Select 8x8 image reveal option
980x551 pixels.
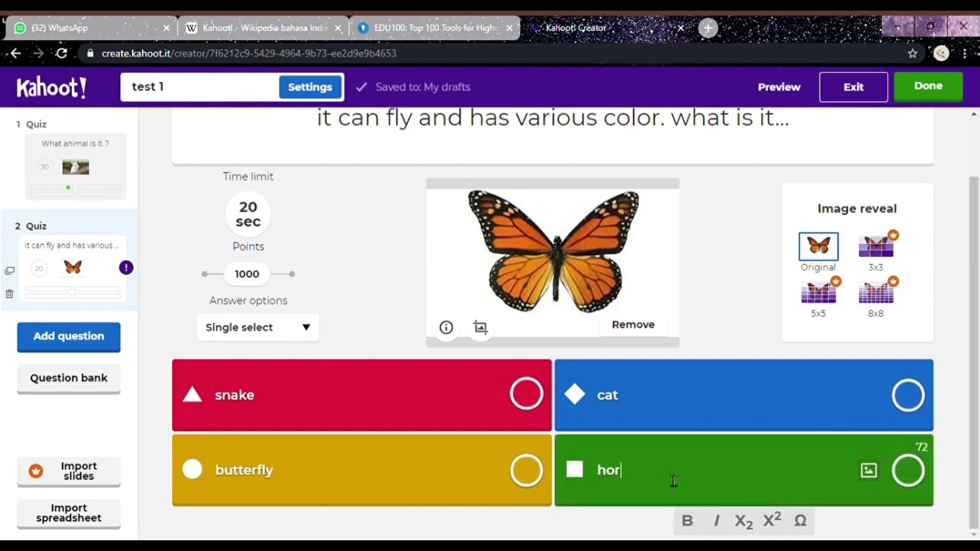(876, 298)
